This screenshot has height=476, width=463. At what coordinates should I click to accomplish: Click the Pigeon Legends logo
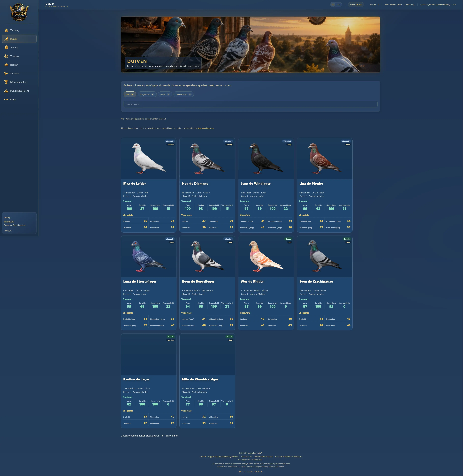tap(19, 12)
